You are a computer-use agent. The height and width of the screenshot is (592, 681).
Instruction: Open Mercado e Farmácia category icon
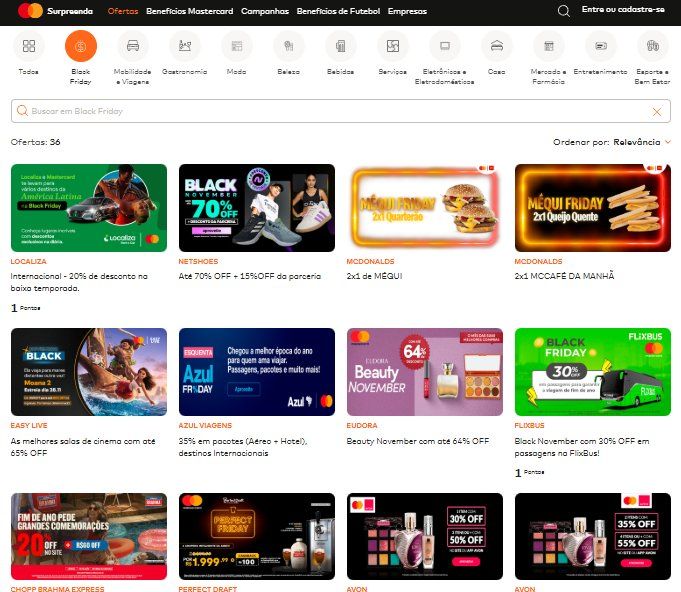click(x=549, y=46)
